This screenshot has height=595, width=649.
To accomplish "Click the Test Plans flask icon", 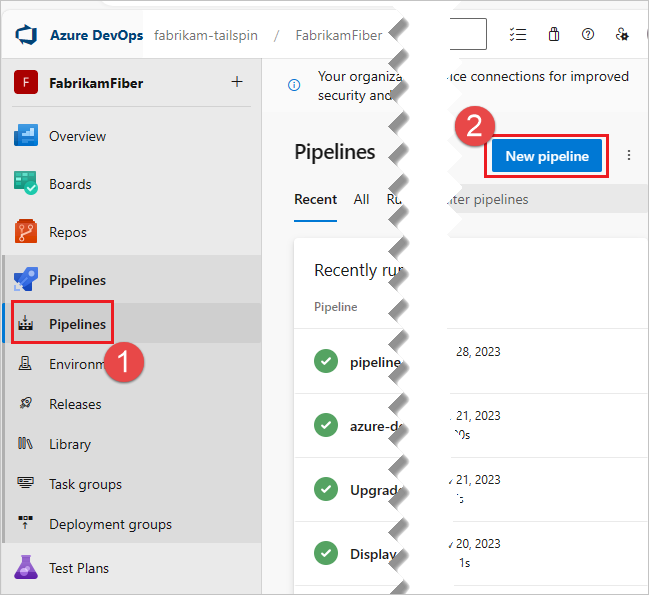I will pos(26,568).
